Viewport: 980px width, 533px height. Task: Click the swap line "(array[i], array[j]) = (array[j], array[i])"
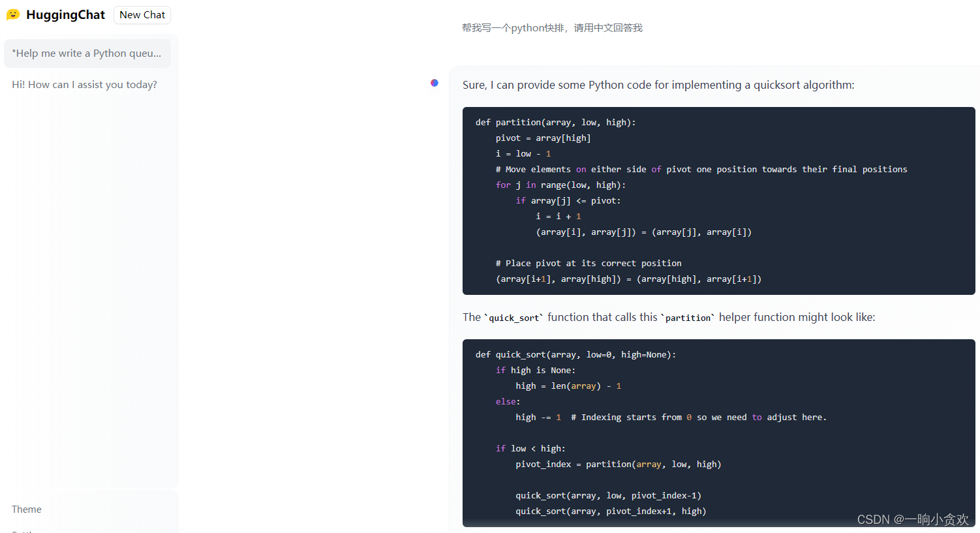pos(644,232)
